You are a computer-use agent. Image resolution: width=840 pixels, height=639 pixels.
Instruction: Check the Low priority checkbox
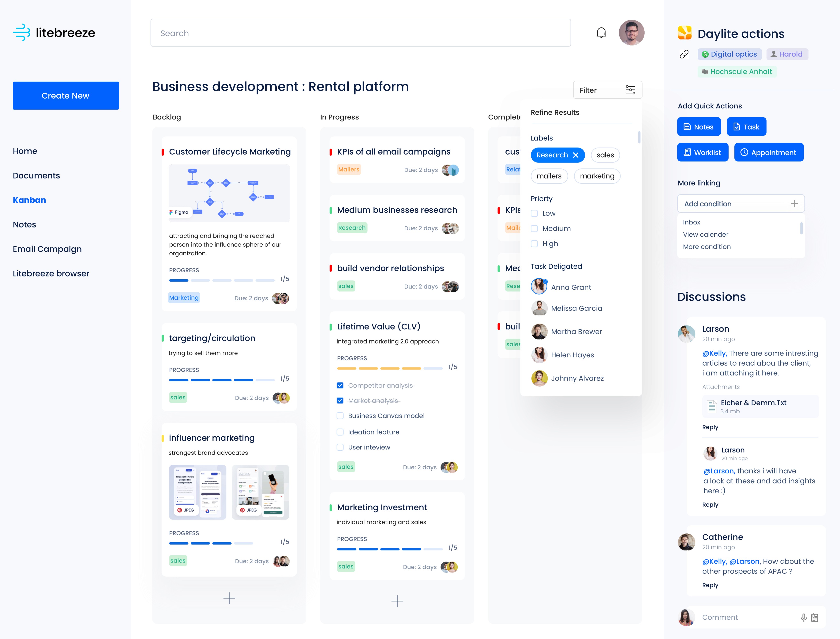[534, 213]
